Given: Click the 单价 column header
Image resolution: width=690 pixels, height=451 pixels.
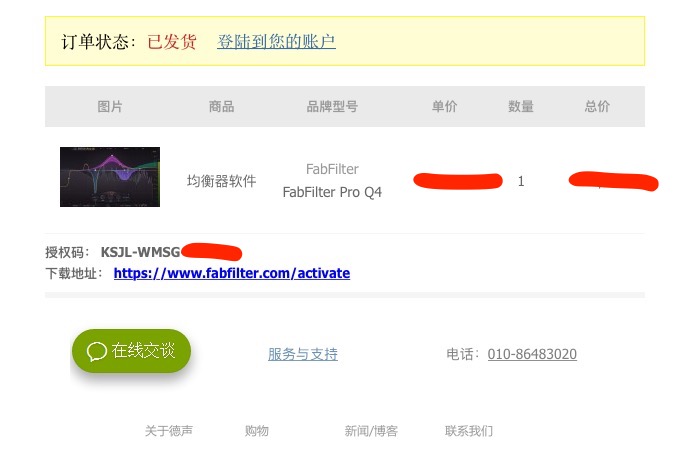Looking at the screenshot, I should (x=444, y=106).
